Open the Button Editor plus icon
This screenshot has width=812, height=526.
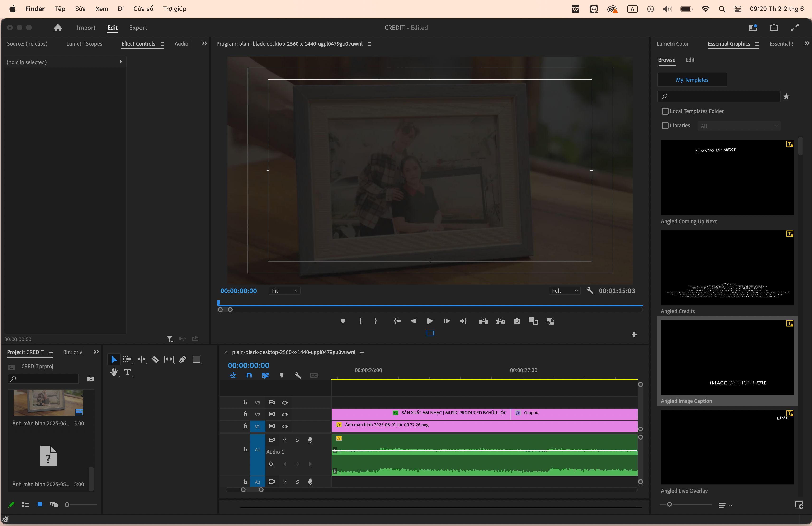tap(634, 335)
